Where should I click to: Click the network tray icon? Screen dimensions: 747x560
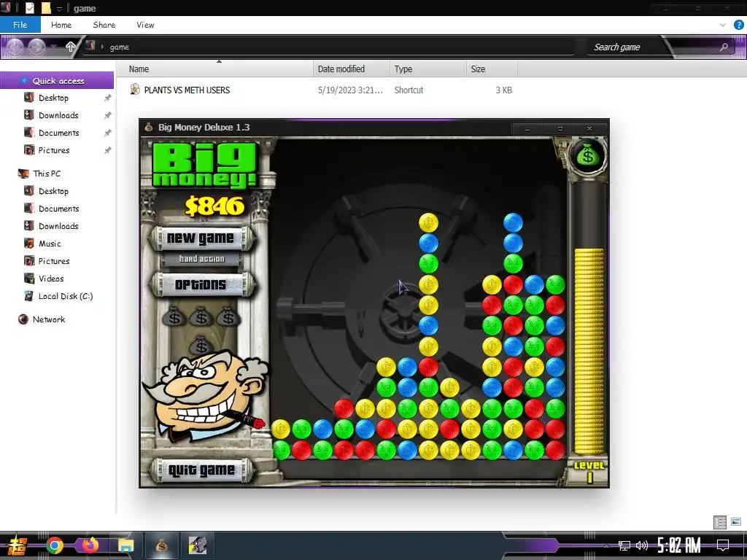point(624,545)
